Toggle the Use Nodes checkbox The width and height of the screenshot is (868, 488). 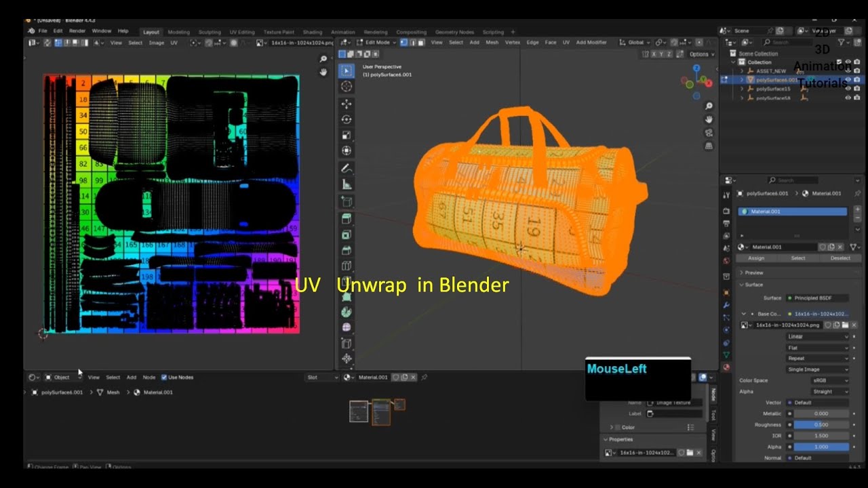164,377
